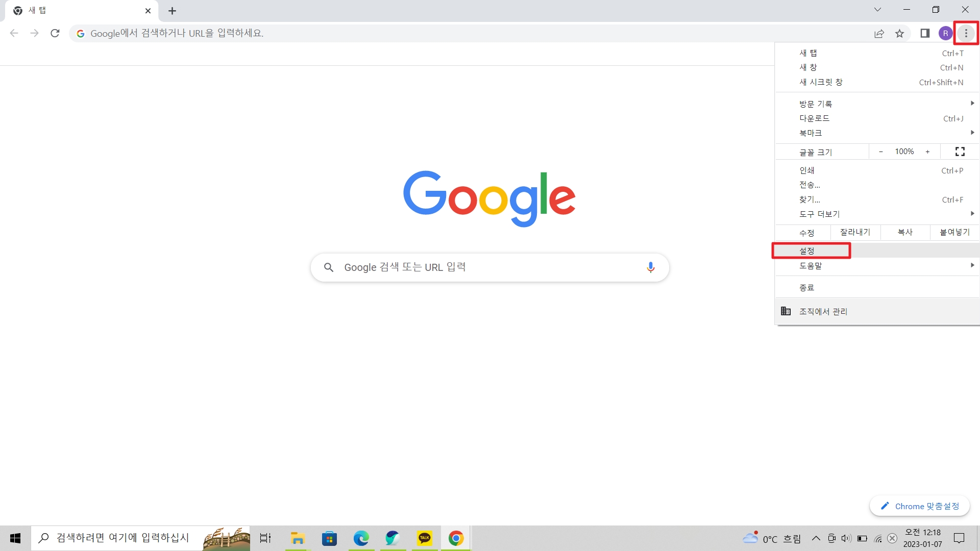980x551 pixels.
Task: Open KakaoTalk from the taskbar
Action: pos(424,538)
